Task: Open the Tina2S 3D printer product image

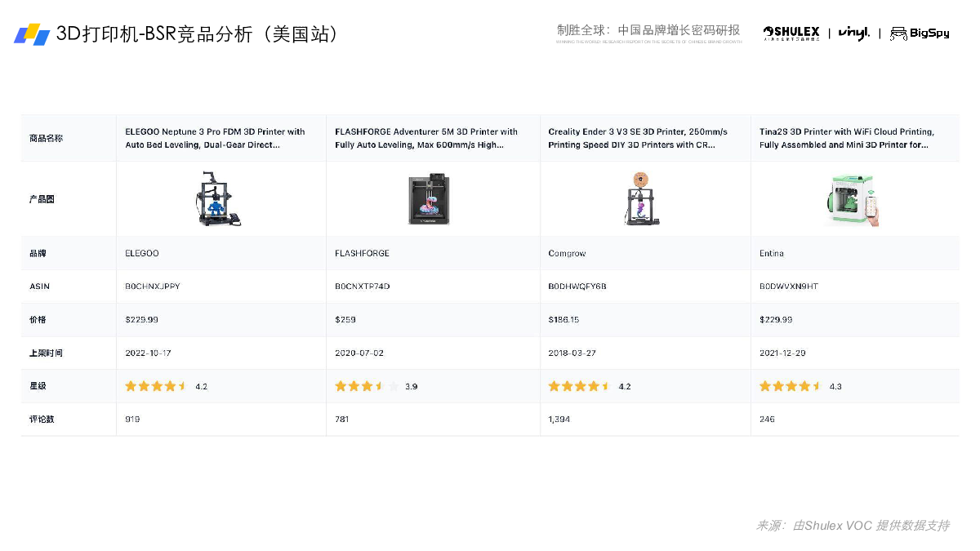Action: tap(852, 199)
